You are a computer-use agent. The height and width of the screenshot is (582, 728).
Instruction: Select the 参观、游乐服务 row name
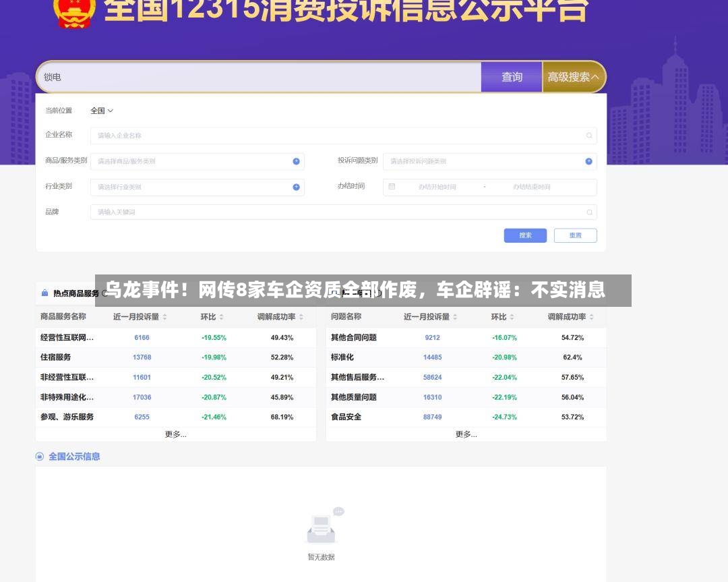(x=67, y=417)
